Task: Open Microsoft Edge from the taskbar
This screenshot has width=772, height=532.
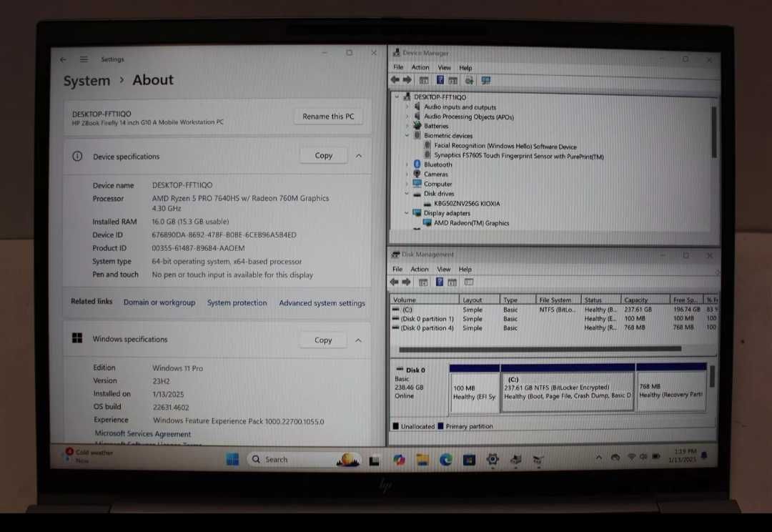Action: click(445, 460)
